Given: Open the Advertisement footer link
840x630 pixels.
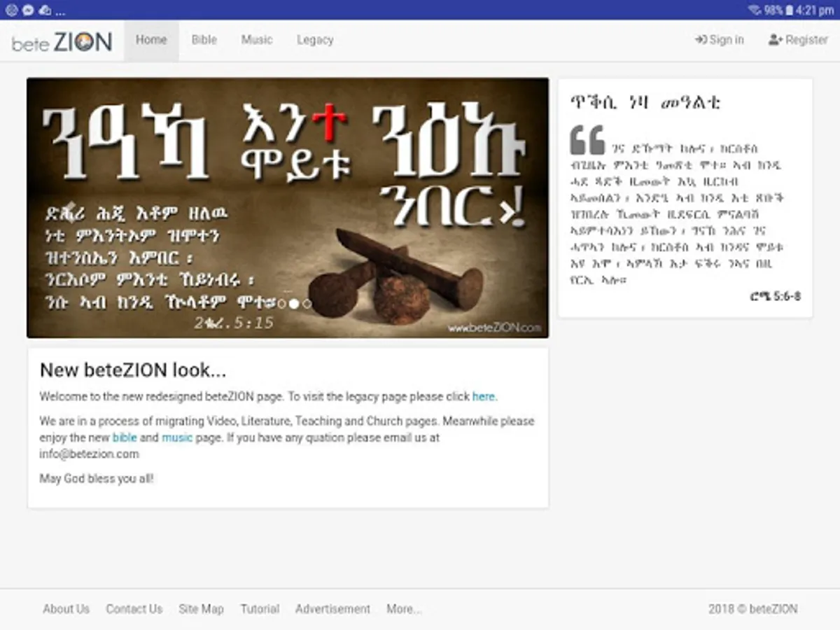Looking at the screenshot, I should [x=332, y=609].
